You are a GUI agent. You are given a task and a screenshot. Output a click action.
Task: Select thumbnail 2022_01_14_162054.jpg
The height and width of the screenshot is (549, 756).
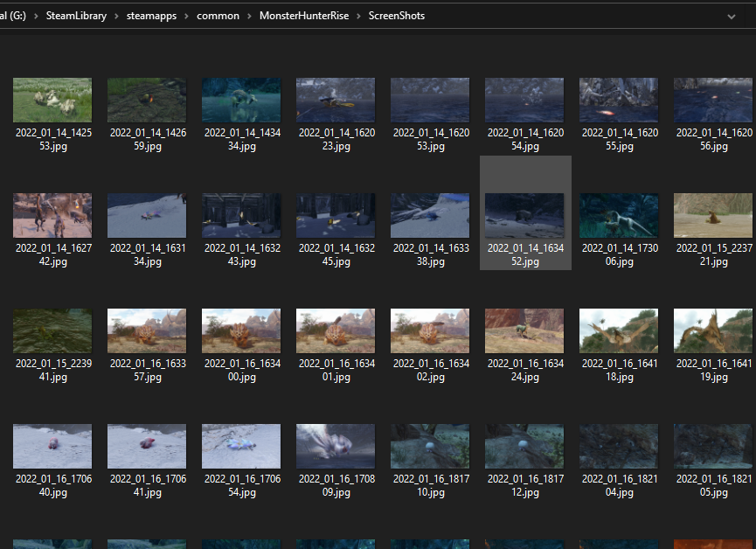coord(524,100)
